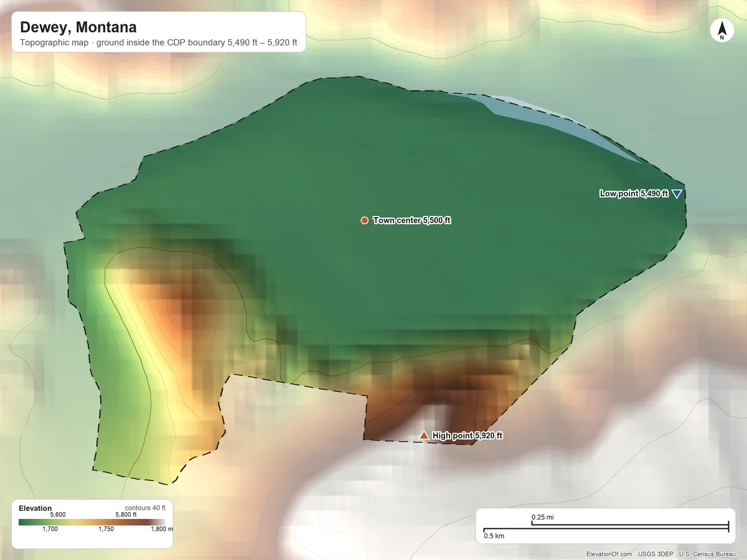Click the north arrow compass icon
This screenshot has width=747, height=560.
721,30
